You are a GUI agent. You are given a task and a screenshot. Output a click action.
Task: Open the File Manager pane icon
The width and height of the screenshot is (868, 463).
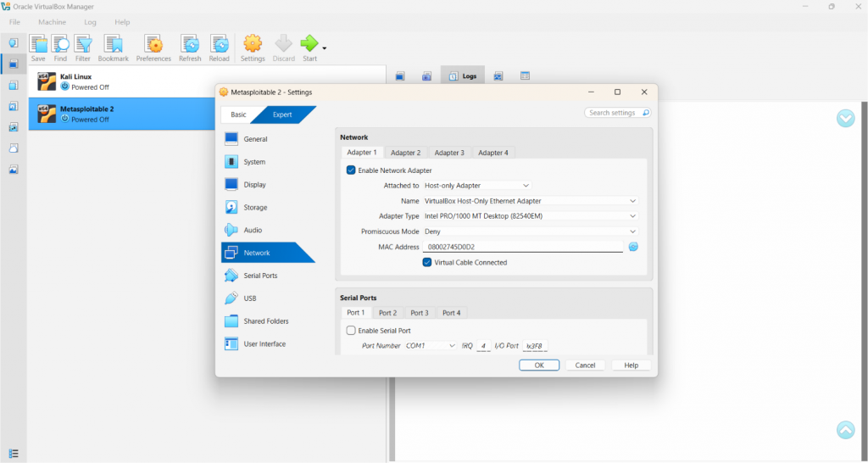point(525,75)
